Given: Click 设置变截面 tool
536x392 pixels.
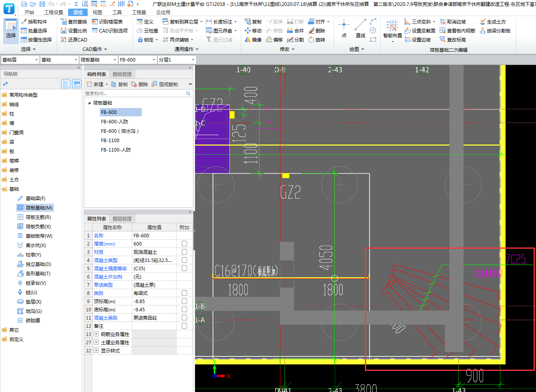Looking at the screenshot, I should point(420,31).
